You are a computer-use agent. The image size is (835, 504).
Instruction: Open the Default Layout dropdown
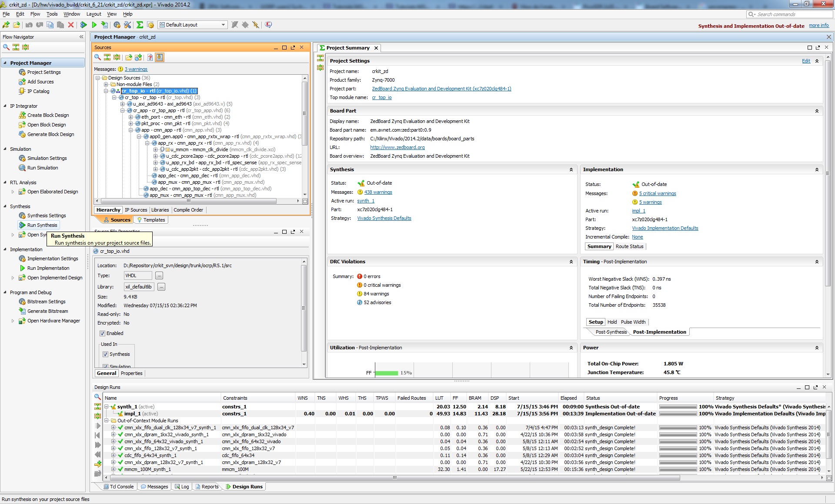[x=193, y=25]
